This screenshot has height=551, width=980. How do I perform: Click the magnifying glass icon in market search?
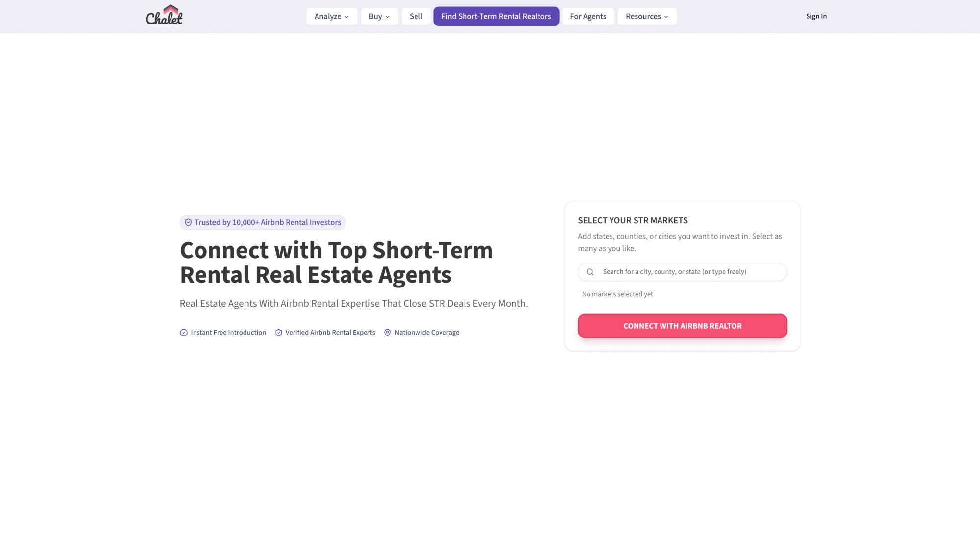tap(590, 272)
